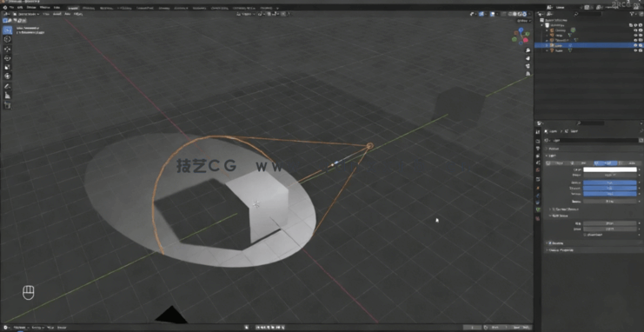The height and width of the screenshot is (332, 644).
Task: Select the Plane object in the outliner
Action: pyautogui.click(x=558, y=50)
